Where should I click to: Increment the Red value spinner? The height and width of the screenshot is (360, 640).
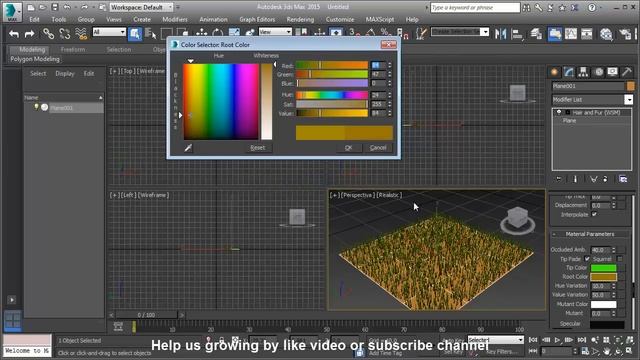coord(390,64)
